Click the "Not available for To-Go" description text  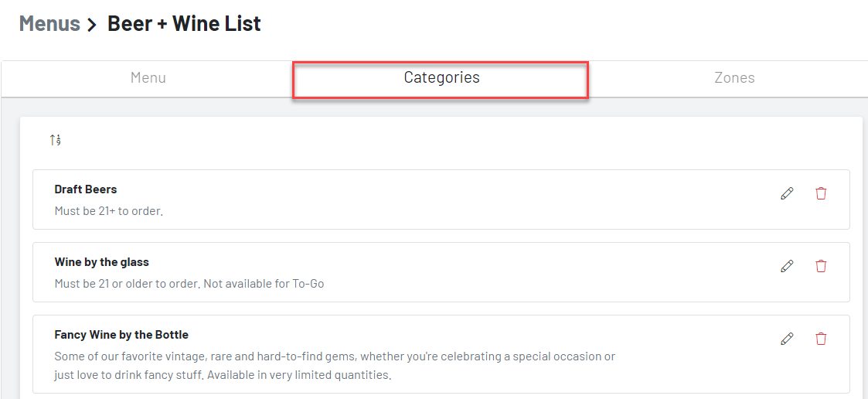[264, 284]
